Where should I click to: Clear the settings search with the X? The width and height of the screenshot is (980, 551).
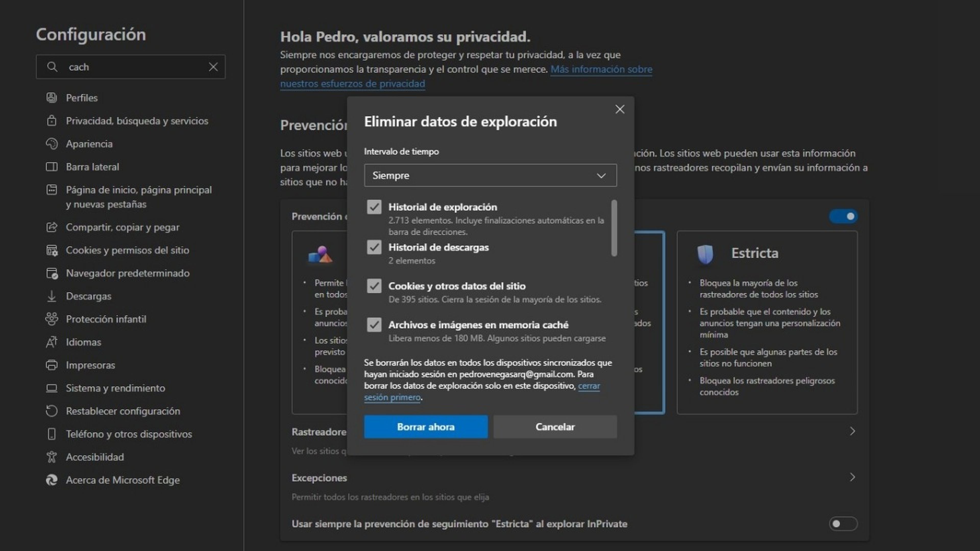click(x=213, y=67)
